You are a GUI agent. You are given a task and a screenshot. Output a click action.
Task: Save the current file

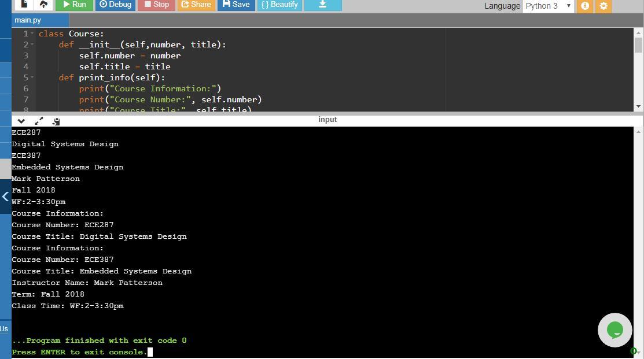point(236,5)
